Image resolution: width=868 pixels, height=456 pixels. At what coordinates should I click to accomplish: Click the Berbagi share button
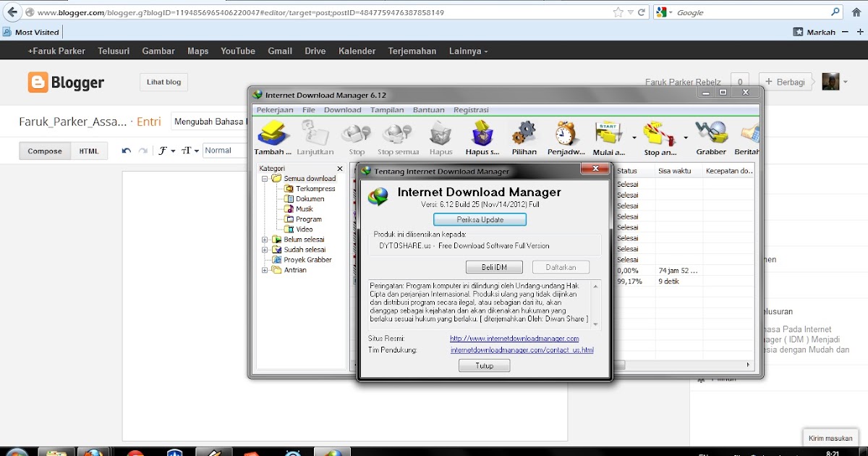point(786,82)
